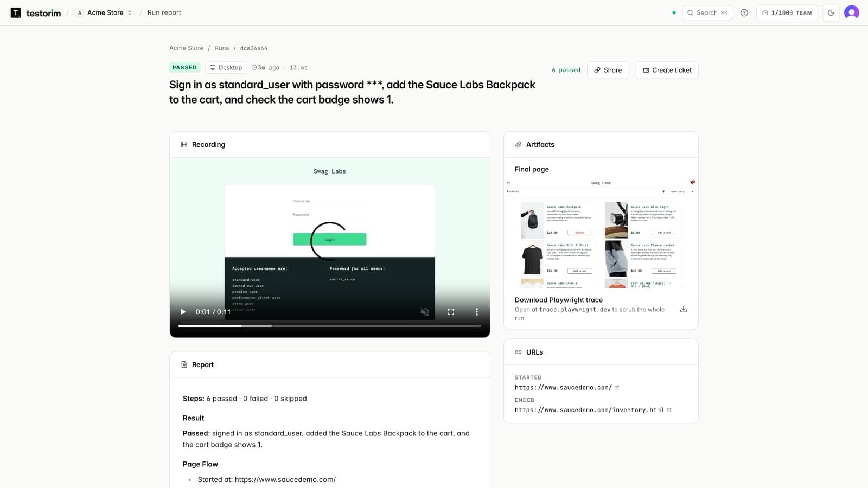Click the green status dot in header

point(674,12)
